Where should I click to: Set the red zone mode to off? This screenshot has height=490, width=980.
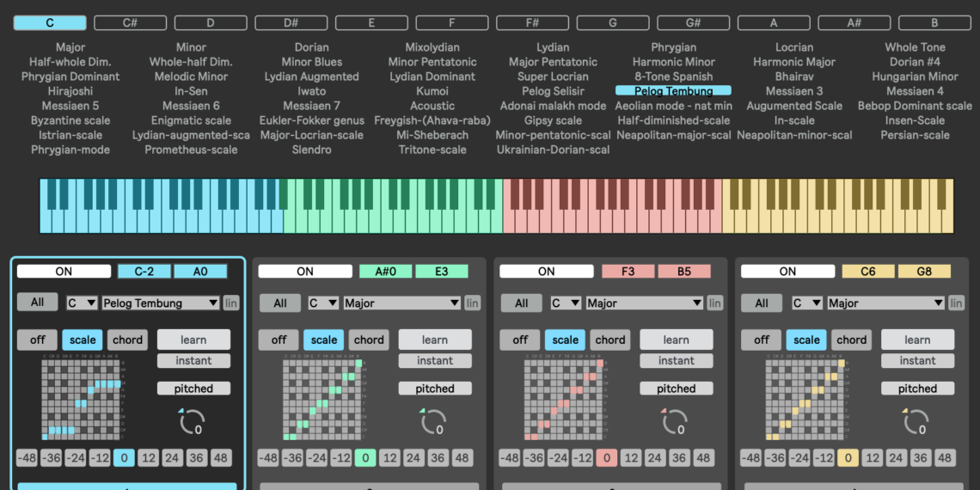520,340
